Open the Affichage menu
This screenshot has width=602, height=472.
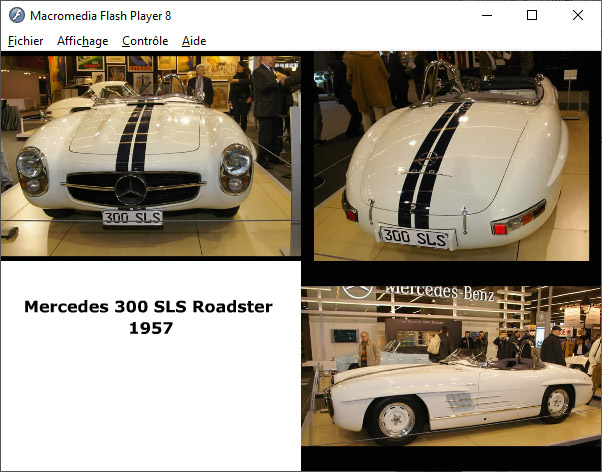[x=83, y=41]
